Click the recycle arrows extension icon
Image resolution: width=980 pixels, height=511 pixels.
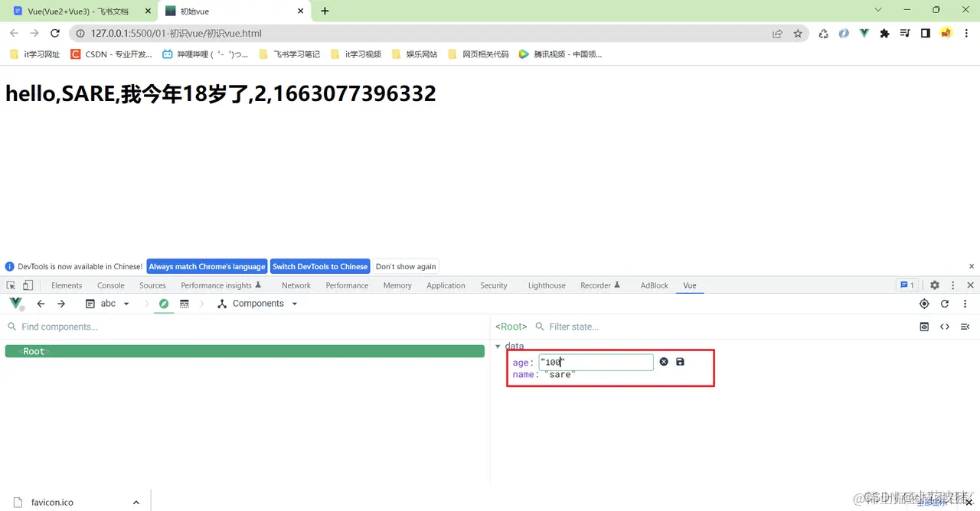[x=823, y=34]
